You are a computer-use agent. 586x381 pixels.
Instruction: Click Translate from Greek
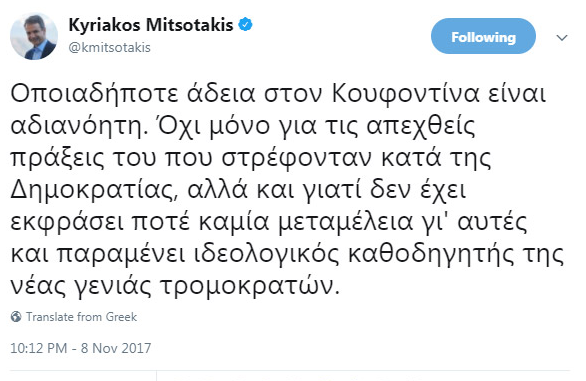81,317
